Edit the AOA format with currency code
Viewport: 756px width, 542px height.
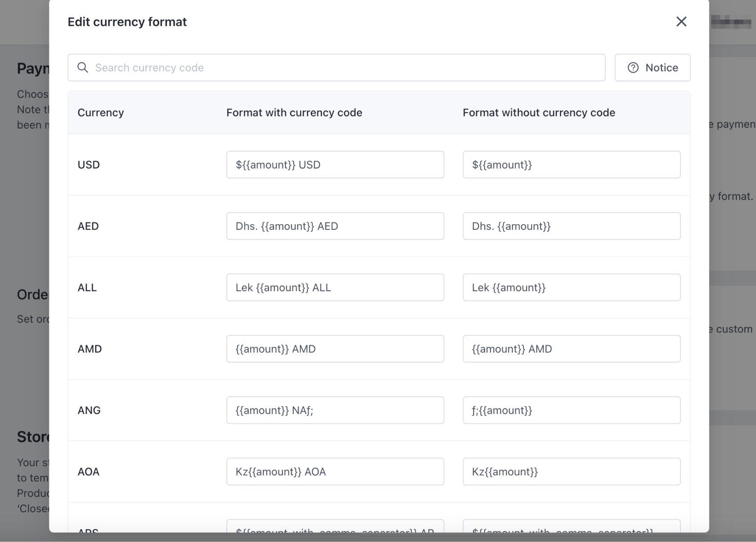coord(335,471)
